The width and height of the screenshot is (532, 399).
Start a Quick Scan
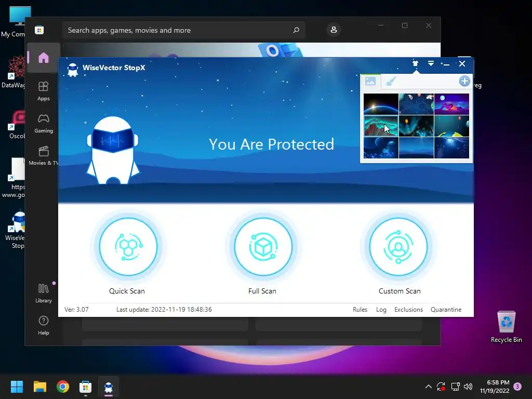click(x=128, y=247)
